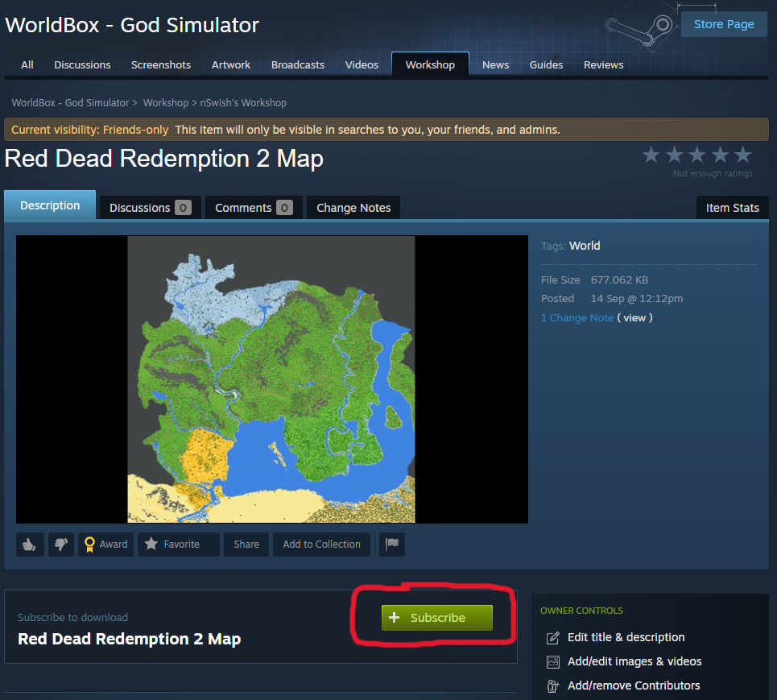Click Edit title & description
The image size is (777, 700).
pyautogui.click(x=626, y=637)
